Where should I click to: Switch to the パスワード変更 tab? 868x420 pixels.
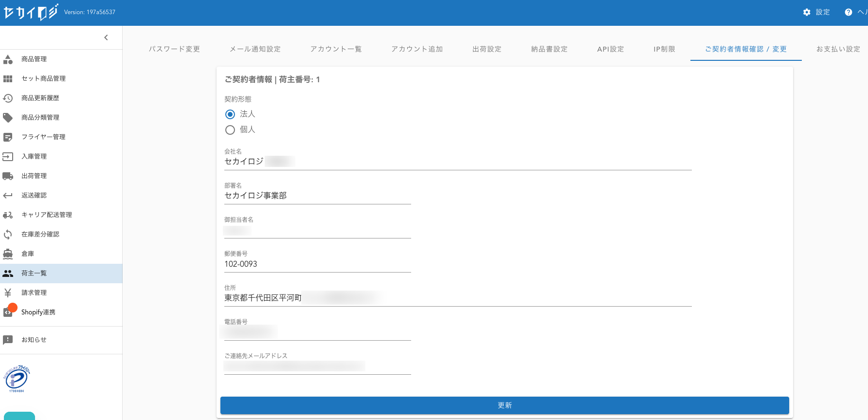pyautogui.click(x=174, y=49)
